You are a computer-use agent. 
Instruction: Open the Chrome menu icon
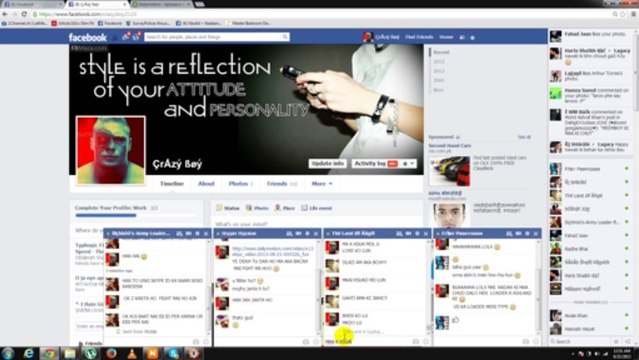(x=634, y=14)
